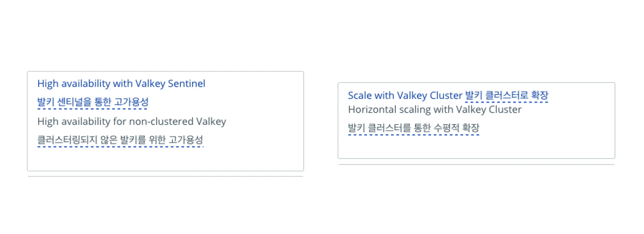Viewport: 644px width, 234px height.
Task: Open the High availability with Valkey Sentinel link
Action: click(x=121, y=84)
